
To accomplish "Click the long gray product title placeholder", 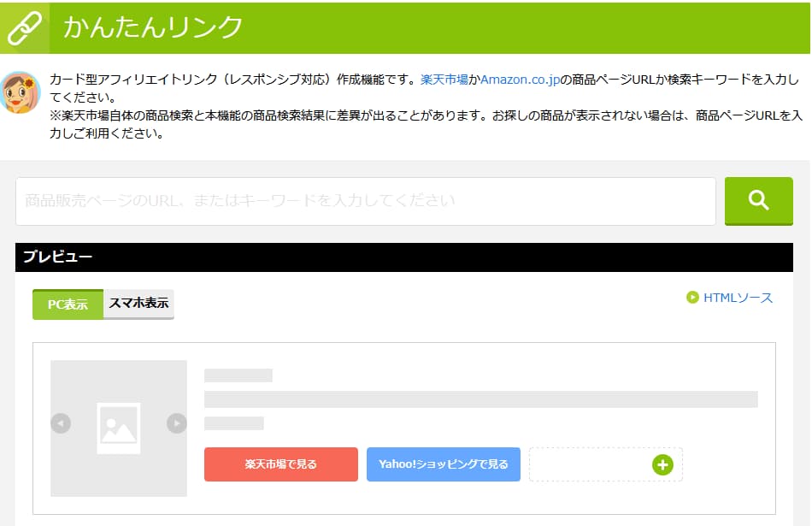I will (480, 399).
